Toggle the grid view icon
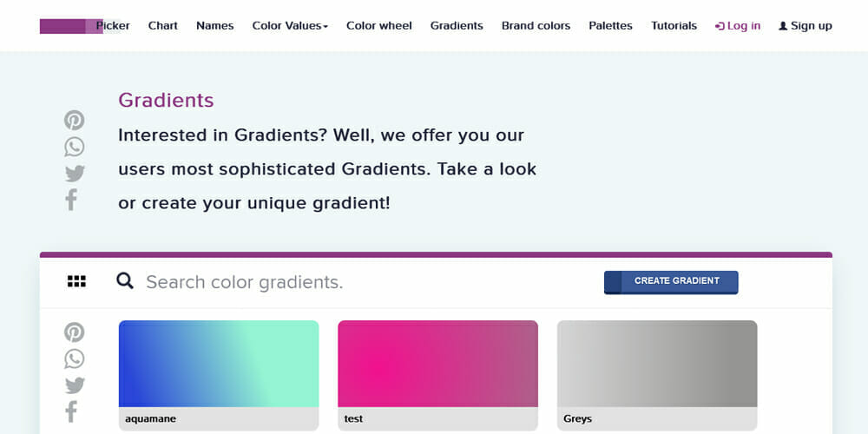 (76, 281)
